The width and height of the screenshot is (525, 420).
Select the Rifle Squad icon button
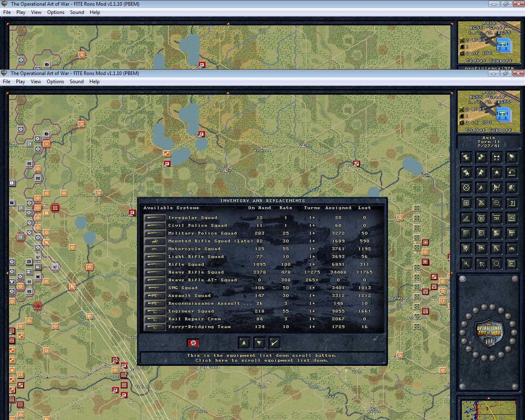155,265
